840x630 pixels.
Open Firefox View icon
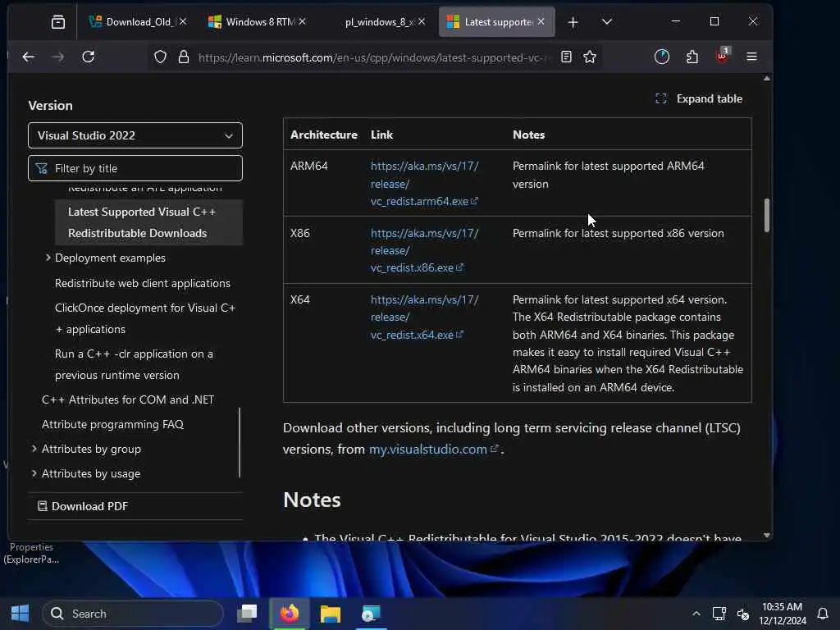[58, 22]
